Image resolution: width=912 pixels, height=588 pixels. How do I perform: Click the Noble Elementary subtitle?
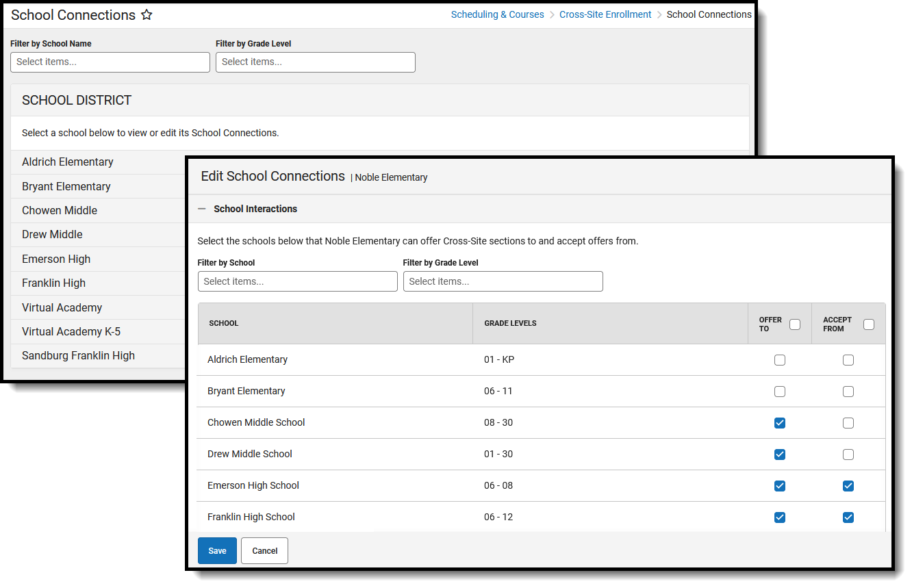[391, 177]
